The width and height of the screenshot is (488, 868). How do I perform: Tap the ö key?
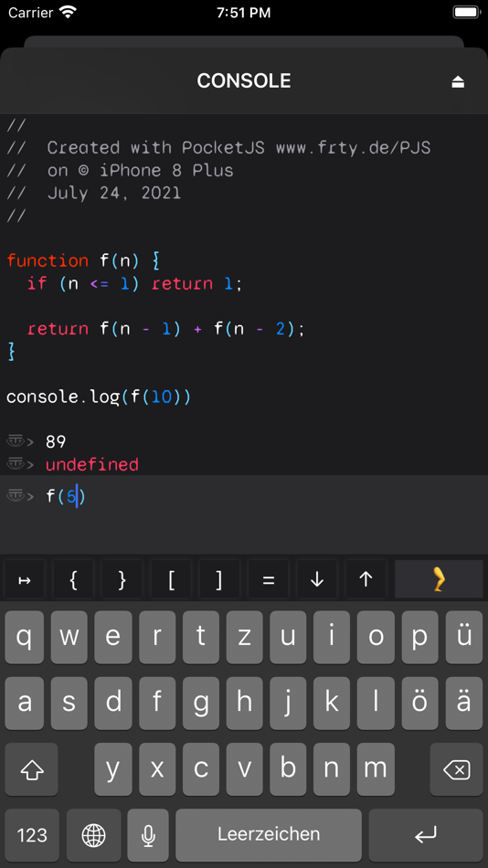coord(419,703)
